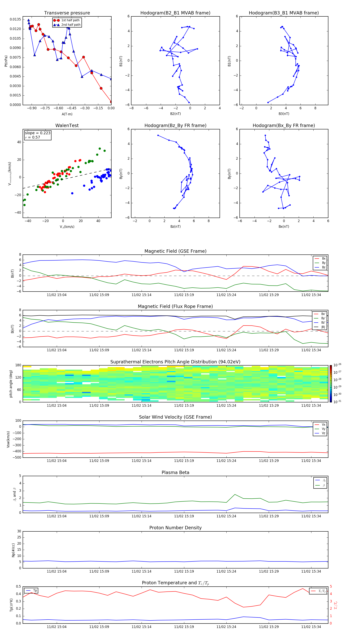351x644 pixels.
Task: Click 'Proton Temperature and Te/Tp' title
Action: [175, 583]
